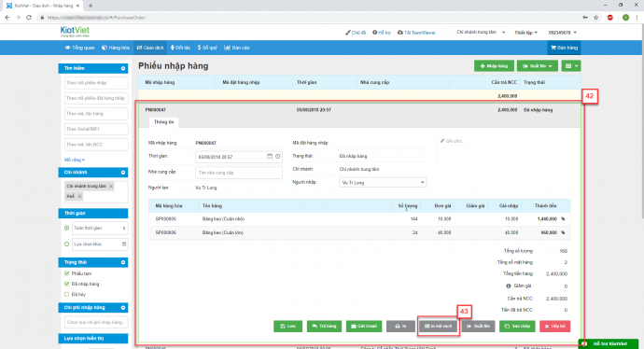The width and height of the screenshot is (644, 349).
Task: Click the tag icon on SP000006 row
Action: [x=563, y=232]
